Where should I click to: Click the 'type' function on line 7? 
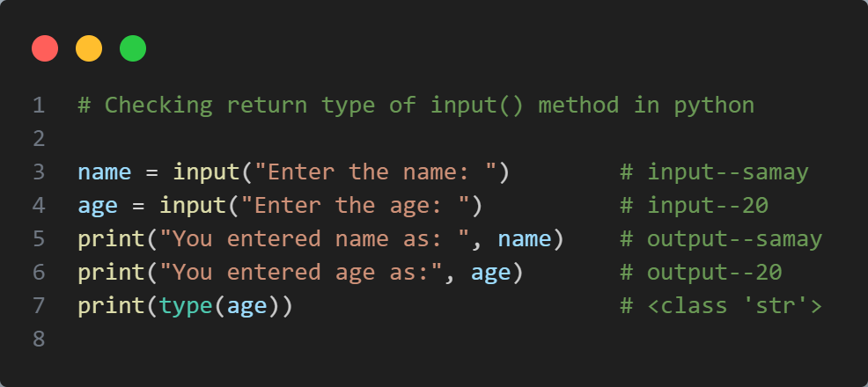pos(186,305)
